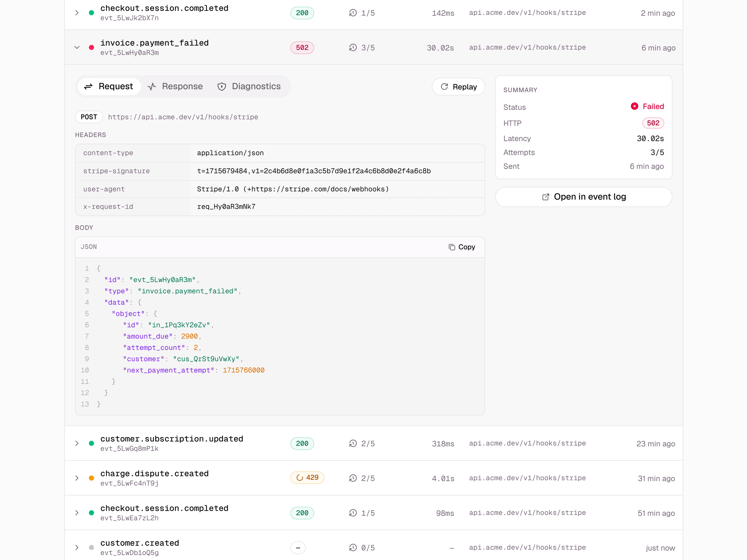Replay the failed webhook delivery
Screen dimensions: 747x560
(x=458, y=87)
